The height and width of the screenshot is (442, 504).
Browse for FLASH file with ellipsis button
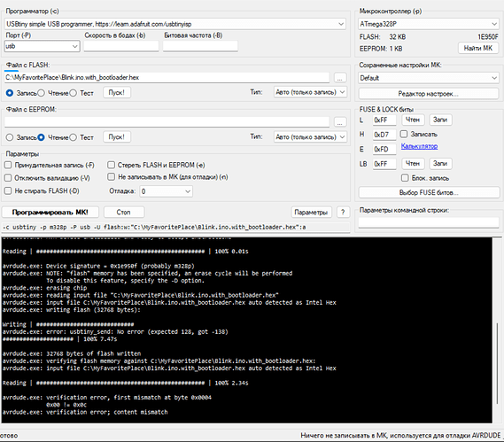point(340,77)
